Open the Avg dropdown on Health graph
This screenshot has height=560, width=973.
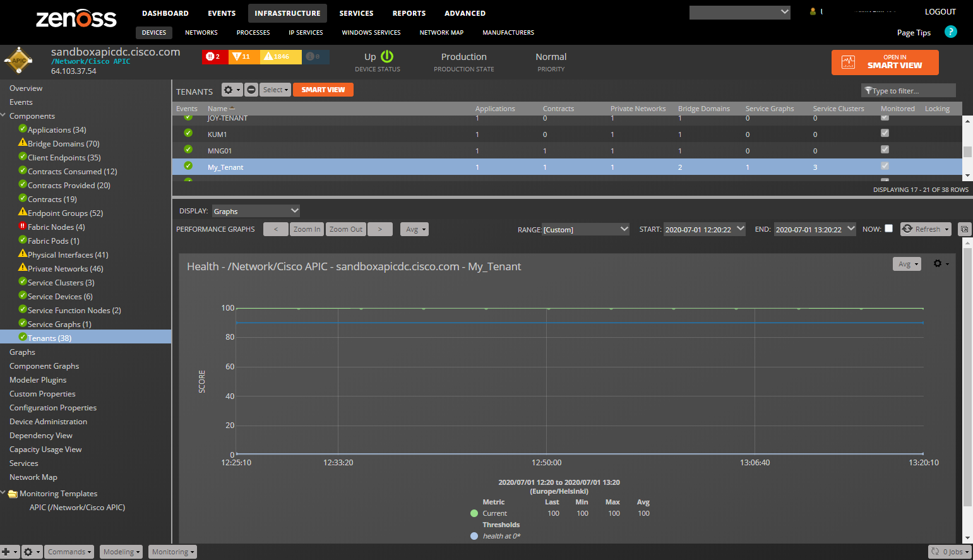[907, 264]
